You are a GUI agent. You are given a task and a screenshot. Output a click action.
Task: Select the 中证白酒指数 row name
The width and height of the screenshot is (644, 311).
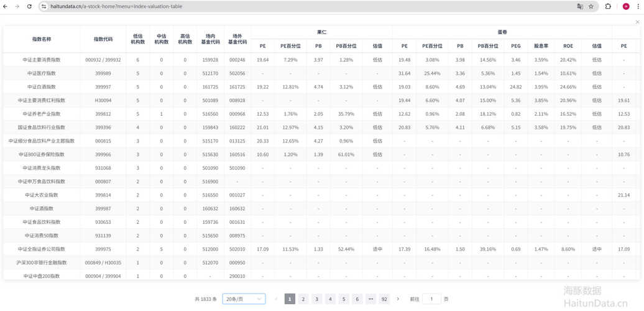[x=42, y=87]
